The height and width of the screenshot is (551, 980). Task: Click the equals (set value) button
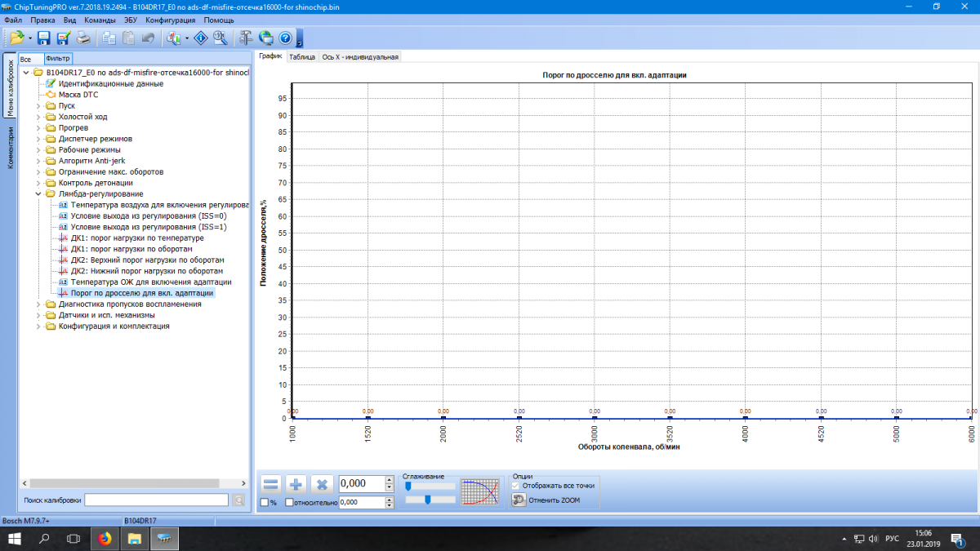pos(271,484)
